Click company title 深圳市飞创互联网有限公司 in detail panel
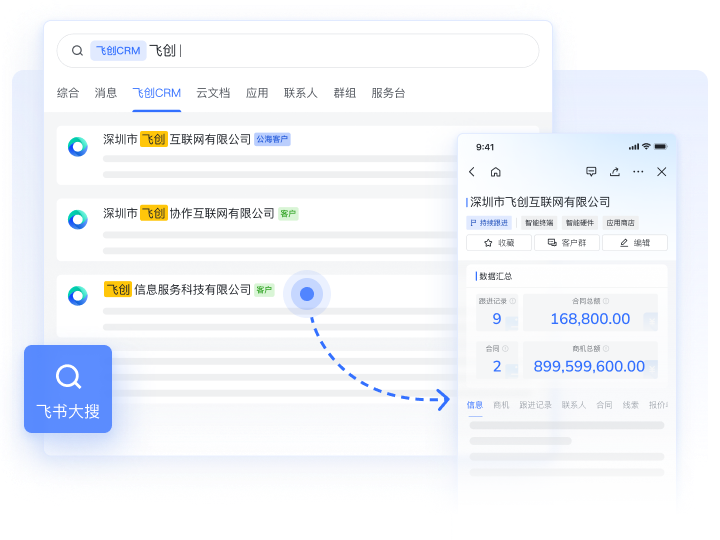The height and width of the screenshot is (540, 720). pyautogui.click(x=540, y=202)
